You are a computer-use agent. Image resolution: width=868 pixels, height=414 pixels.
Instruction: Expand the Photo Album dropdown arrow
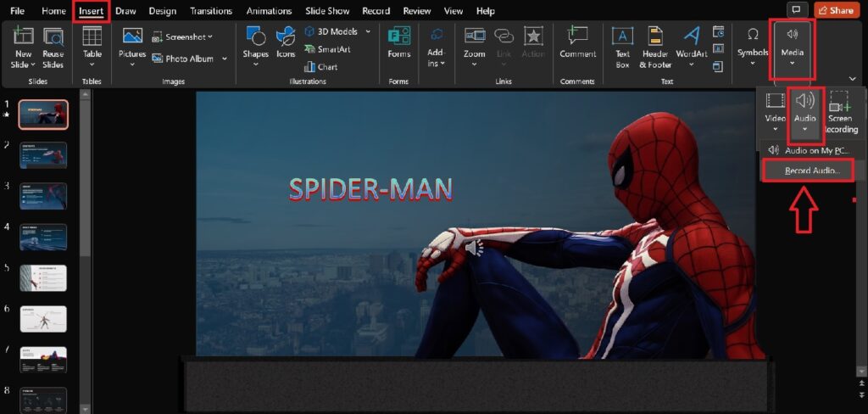[224, 59]
